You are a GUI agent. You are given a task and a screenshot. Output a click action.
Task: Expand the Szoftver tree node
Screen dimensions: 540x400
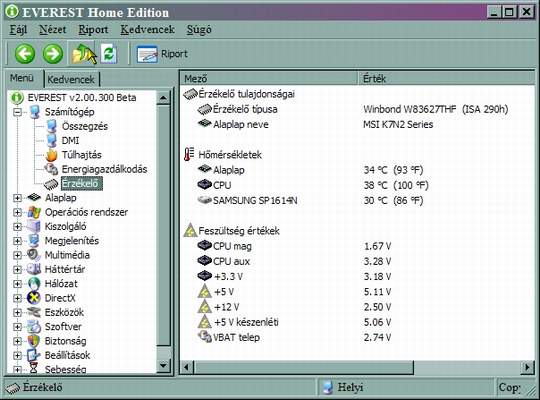(17, 327)
